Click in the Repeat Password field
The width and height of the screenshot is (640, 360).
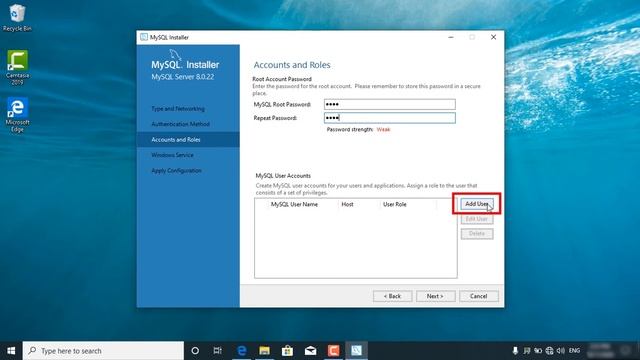click(x=390, y=118)
